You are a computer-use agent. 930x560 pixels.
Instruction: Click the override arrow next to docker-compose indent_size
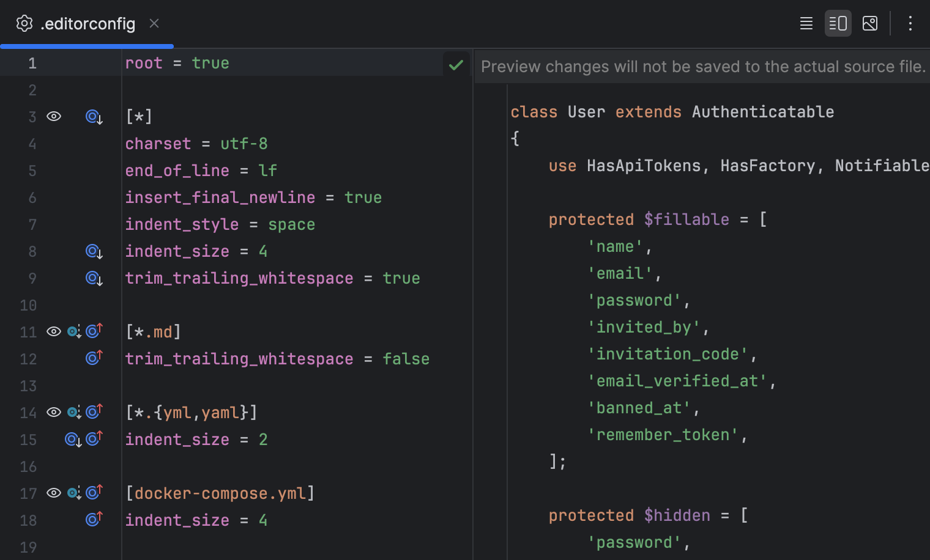tap(94, 519)
